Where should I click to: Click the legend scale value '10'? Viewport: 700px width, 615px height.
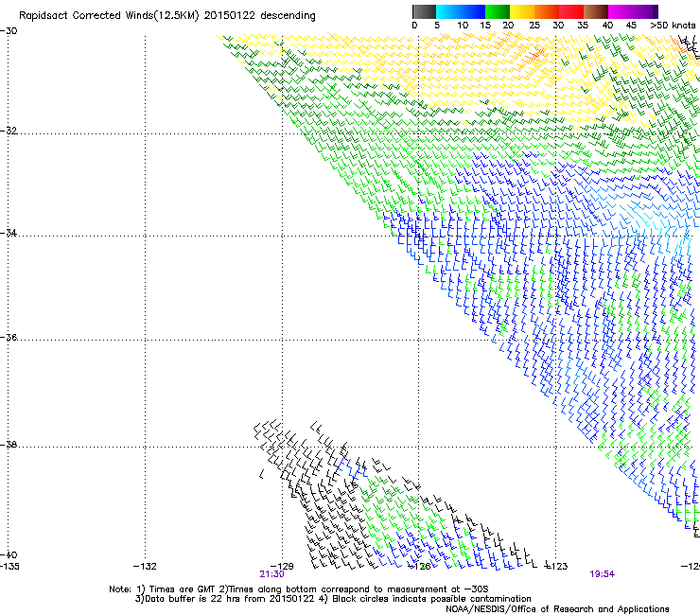[x=463, y=25]
